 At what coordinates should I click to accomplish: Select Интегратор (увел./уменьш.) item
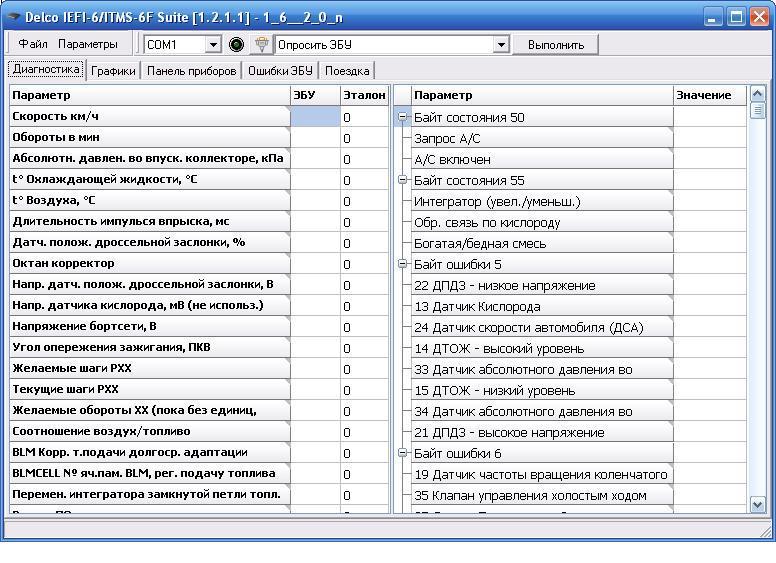click(x=542, y=201)
